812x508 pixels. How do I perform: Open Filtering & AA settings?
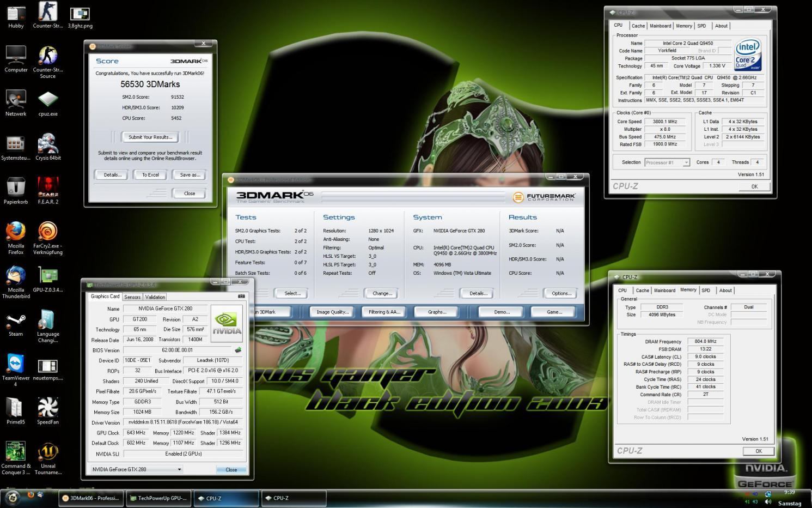pos(384,312)
